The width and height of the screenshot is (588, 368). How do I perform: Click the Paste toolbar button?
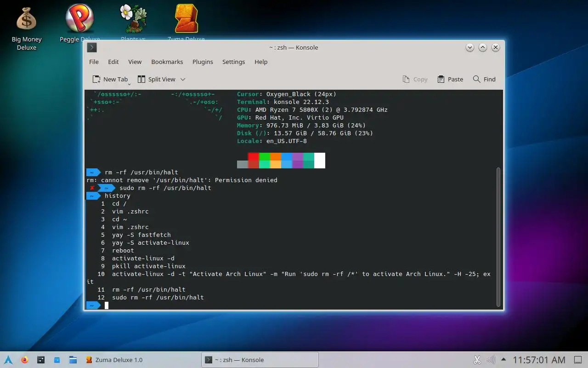[x=450, y=79]
